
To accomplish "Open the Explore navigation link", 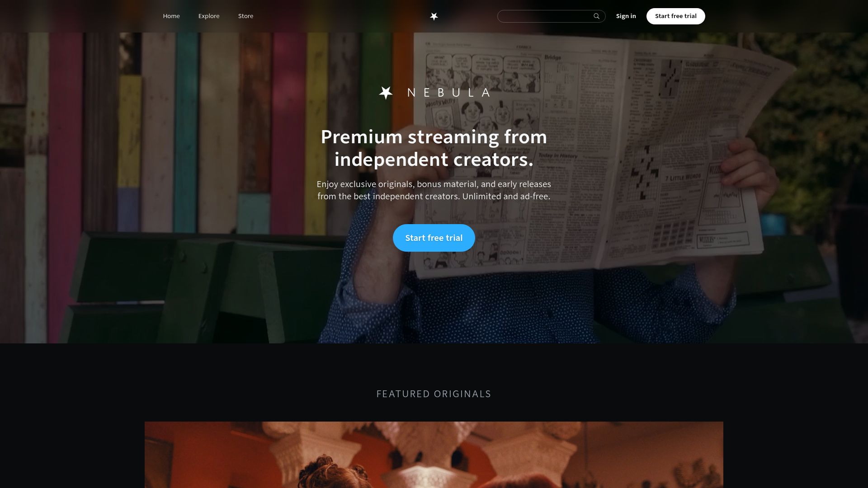I will [209, 16].
